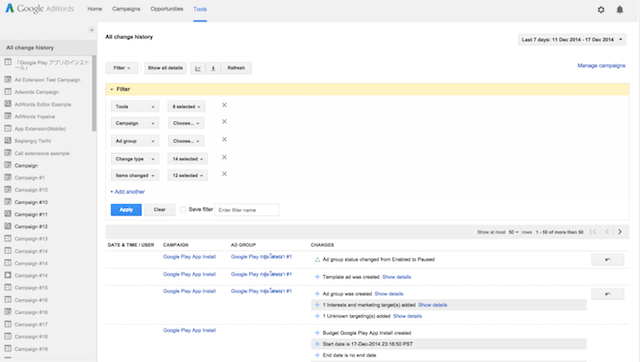Collapse the left sidebar panel
This screenshot has height=362, width=640.
coord(91,30)
